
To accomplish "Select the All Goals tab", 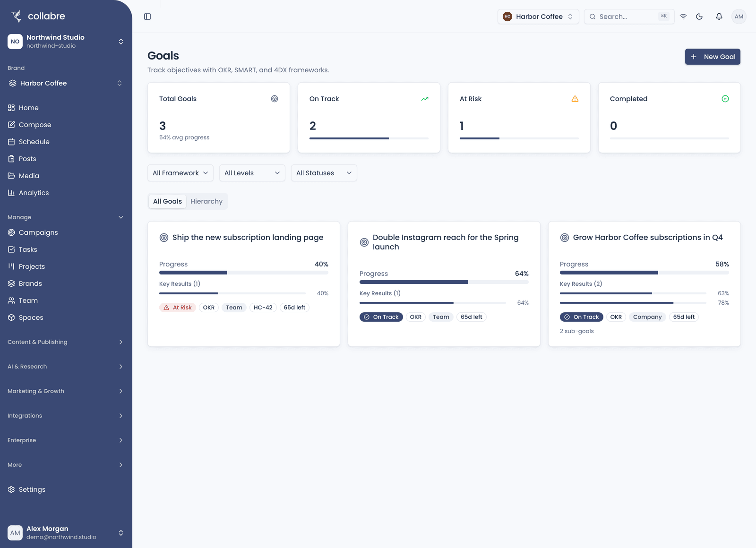I will pos(167,201).
